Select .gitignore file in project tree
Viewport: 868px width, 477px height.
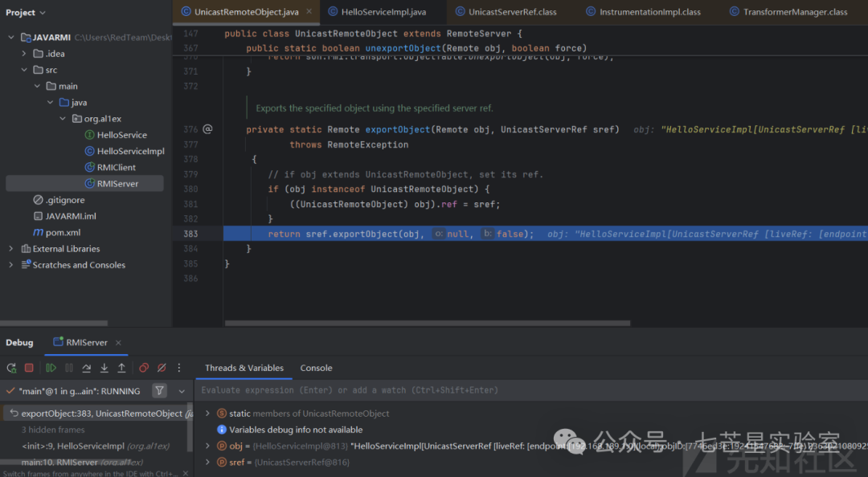point(65,200)
